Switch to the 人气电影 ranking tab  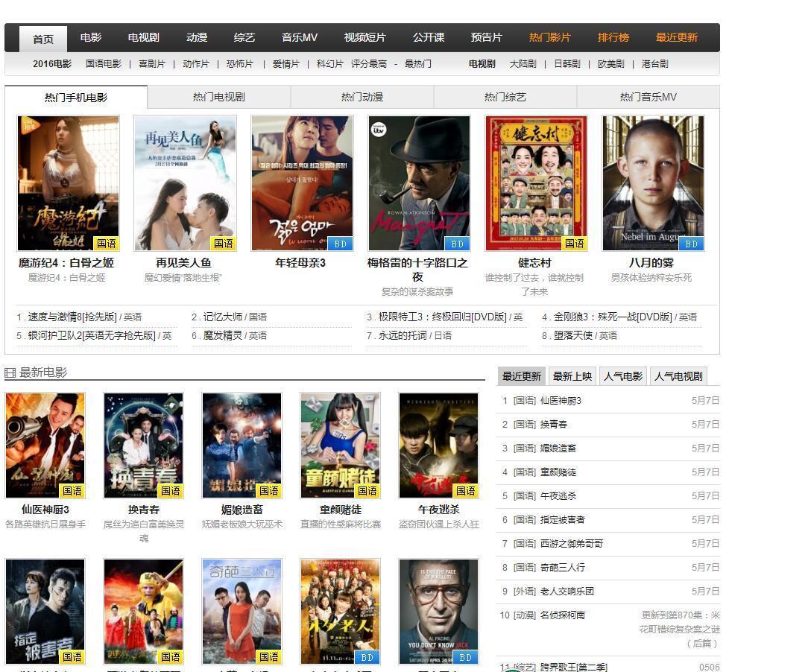(622, 376)
